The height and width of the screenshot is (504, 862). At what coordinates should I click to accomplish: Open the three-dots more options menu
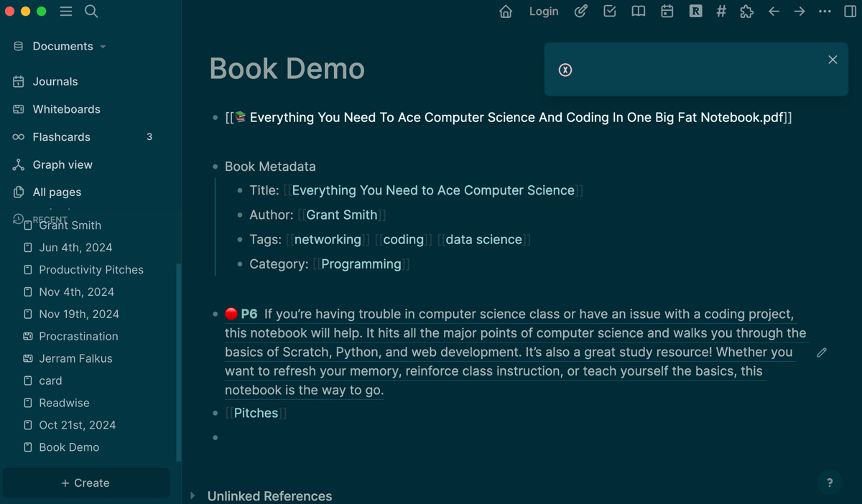(825, 11)
